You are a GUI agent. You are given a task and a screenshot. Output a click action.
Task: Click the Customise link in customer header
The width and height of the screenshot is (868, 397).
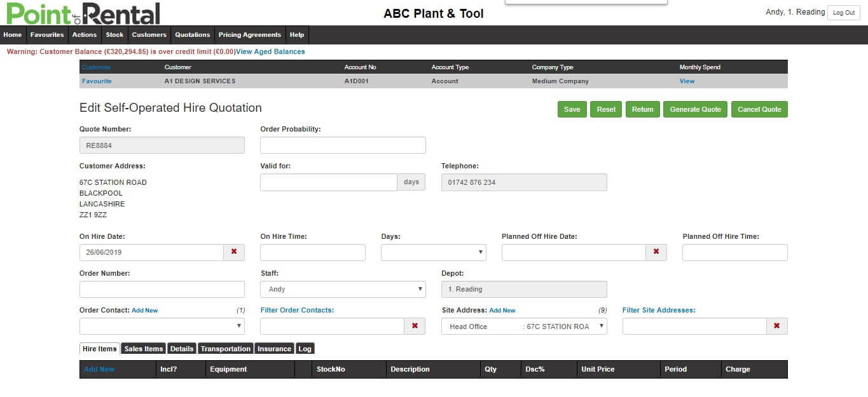click(96, 67)
